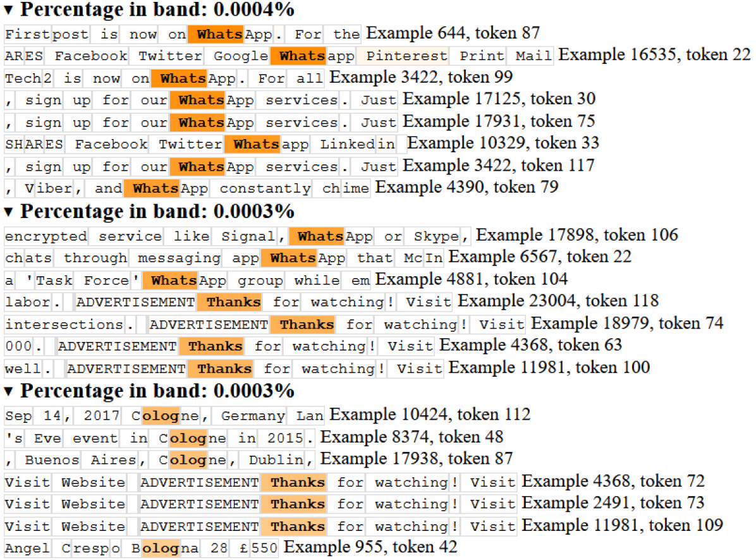Click the 'Example 23004, token 118' label
756x560 pixels.
(558, 301)
